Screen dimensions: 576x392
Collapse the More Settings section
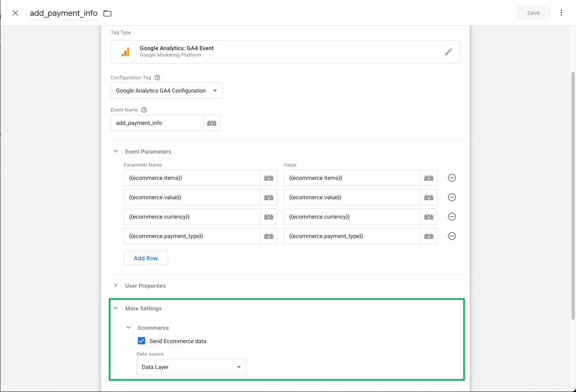116,308
